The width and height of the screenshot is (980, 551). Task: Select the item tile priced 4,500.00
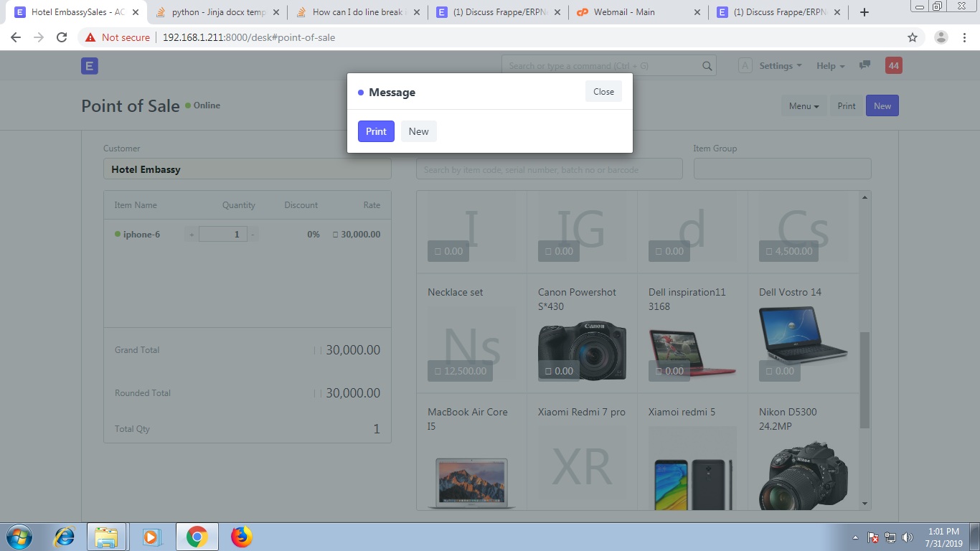pos(803,232)
